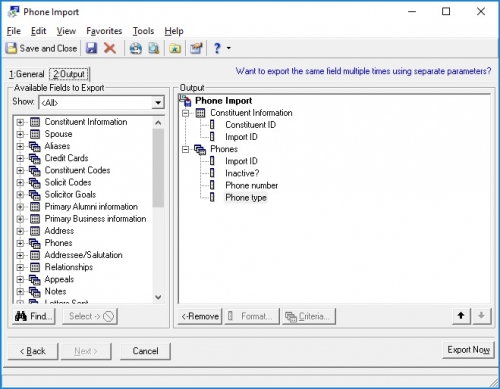
Task: Expand the Constituent Codes node
Action: coord(20,171)
